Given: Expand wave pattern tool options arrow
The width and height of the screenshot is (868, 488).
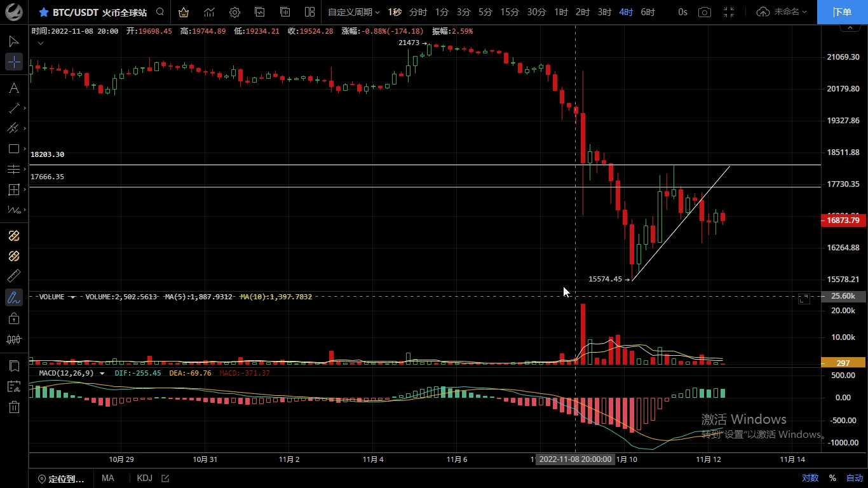Looking at the screenshot, I should tap(25, 210).
